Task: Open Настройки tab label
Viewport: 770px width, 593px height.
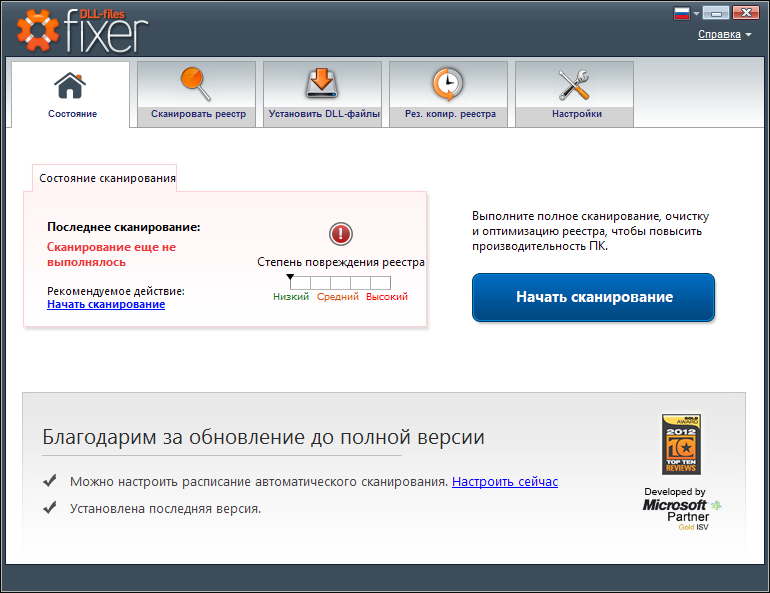Action: click(x=577, y=114)
